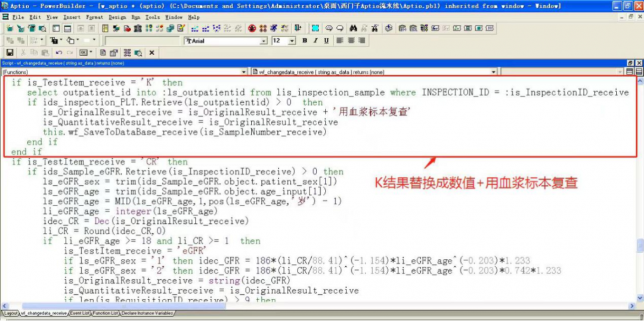Click the Undo arrow icon

coord(58,52)
